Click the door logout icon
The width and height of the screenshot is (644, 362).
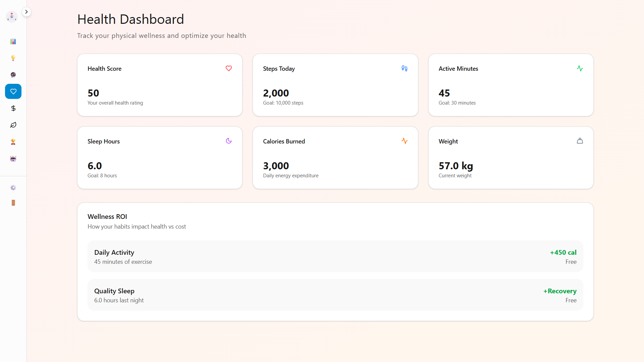pyautogui.click(x=13, y=203)
